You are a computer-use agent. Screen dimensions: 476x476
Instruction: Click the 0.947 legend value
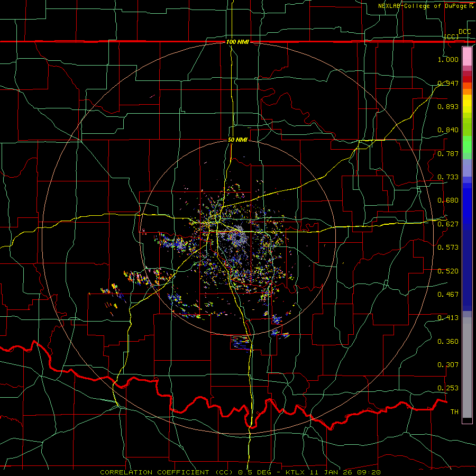(448, 83)
